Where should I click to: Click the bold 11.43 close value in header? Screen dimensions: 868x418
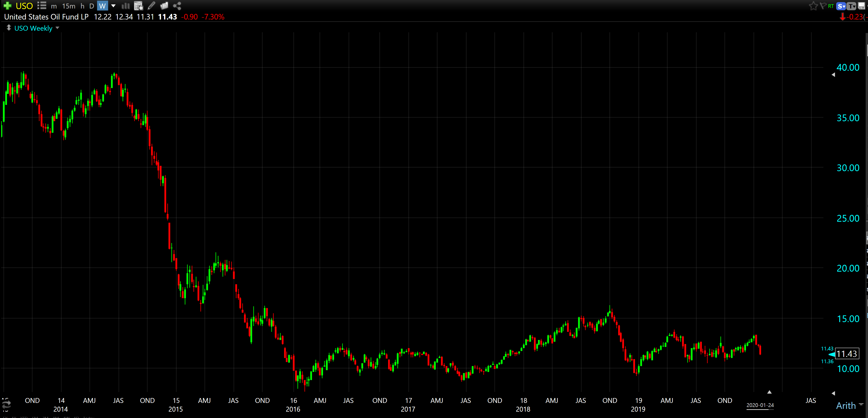pos(168,17)
